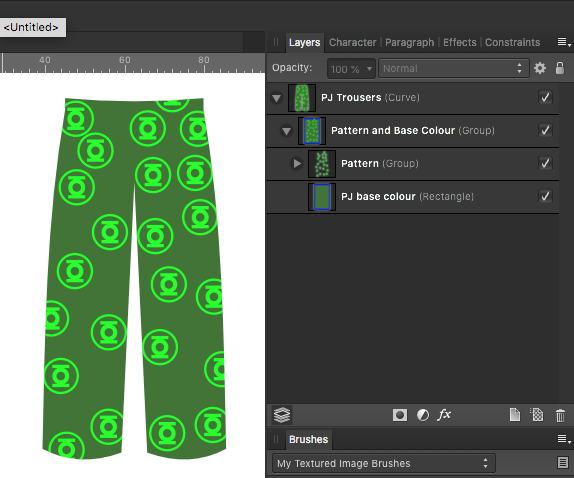Add a mask layer with the mask icon
Viewport: 574px width, 478px height.
pyautogui.click(x=400, y=415)
